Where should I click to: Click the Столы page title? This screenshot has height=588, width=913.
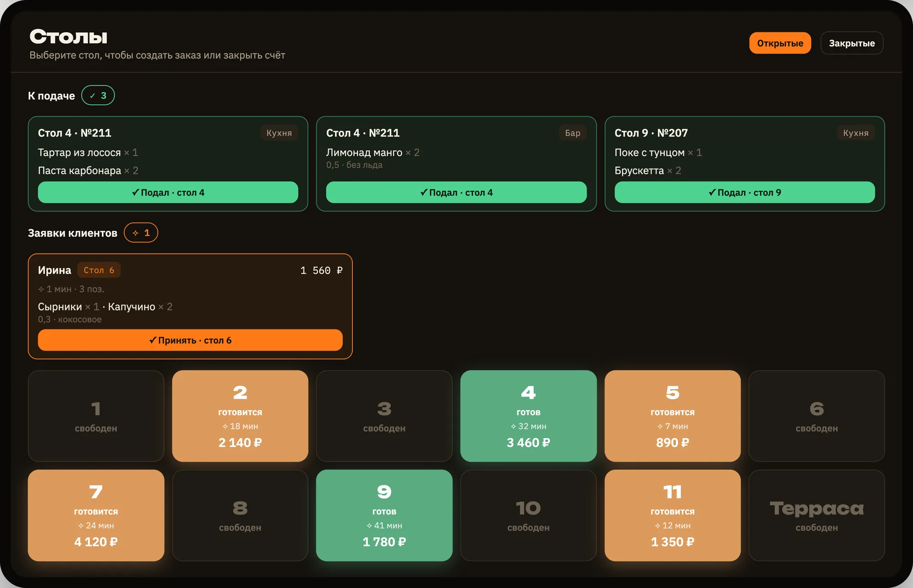tap(68, 37)
